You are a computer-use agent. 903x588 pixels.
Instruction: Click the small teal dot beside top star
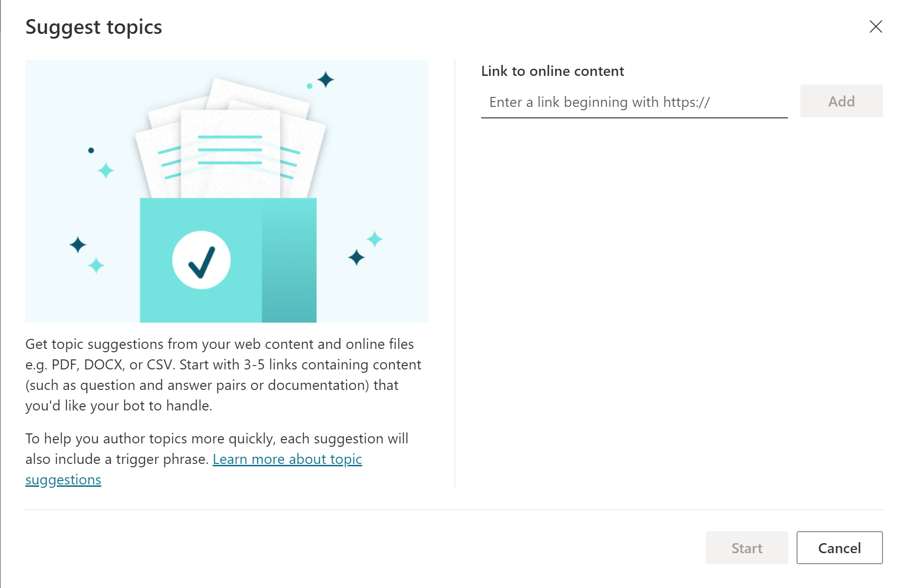309,86
